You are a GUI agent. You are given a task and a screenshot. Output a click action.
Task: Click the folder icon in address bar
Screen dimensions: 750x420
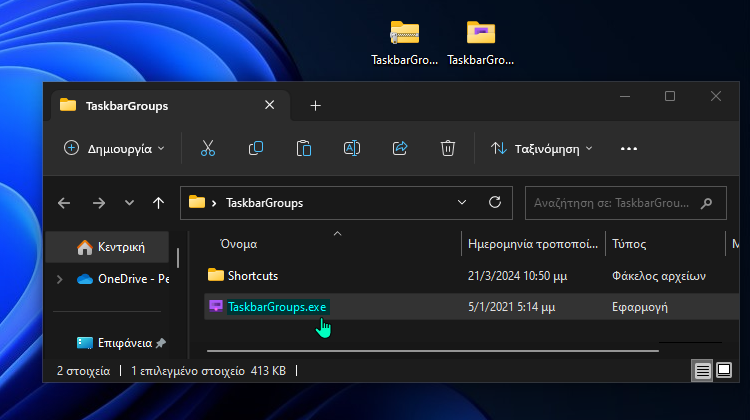coord(197,202)
